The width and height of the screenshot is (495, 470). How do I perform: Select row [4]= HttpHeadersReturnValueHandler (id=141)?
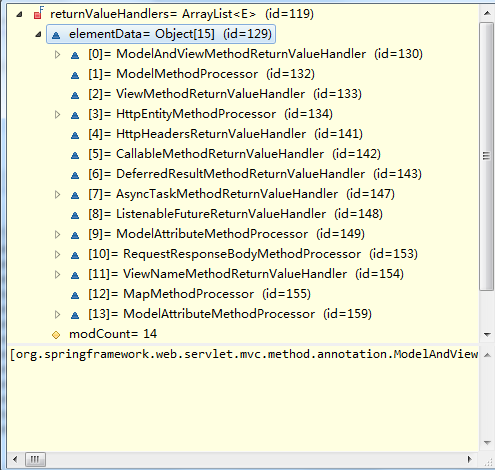[x=225, y=134]
